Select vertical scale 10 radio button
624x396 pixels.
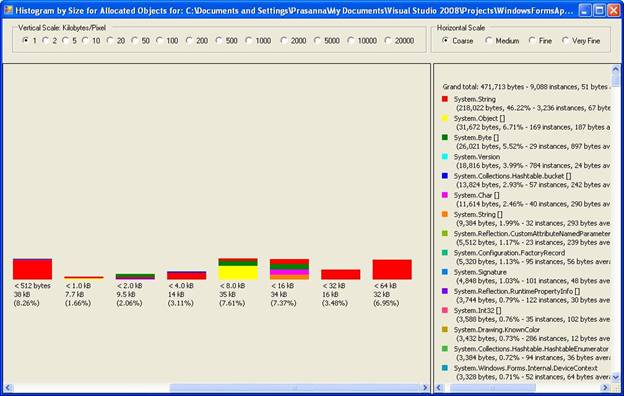[85, 41]
